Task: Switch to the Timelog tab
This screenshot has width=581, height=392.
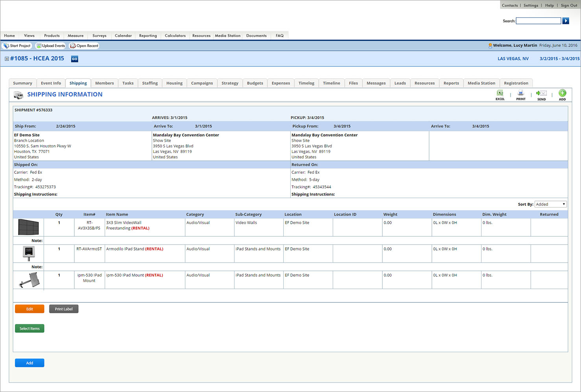Action: point(306,83)
